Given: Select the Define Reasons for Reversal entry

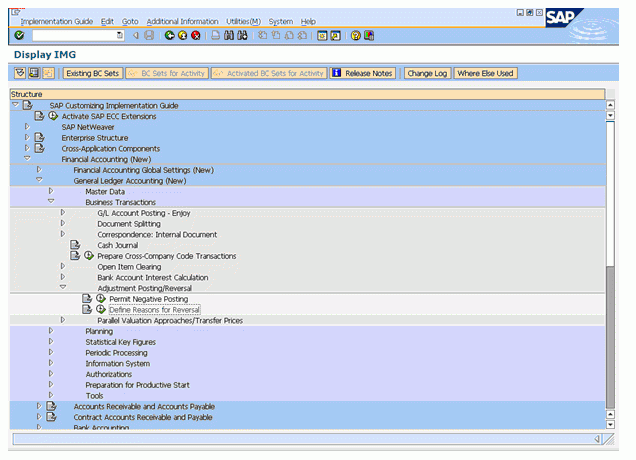Looking at the screenshot, I should (x=154, y=310).
